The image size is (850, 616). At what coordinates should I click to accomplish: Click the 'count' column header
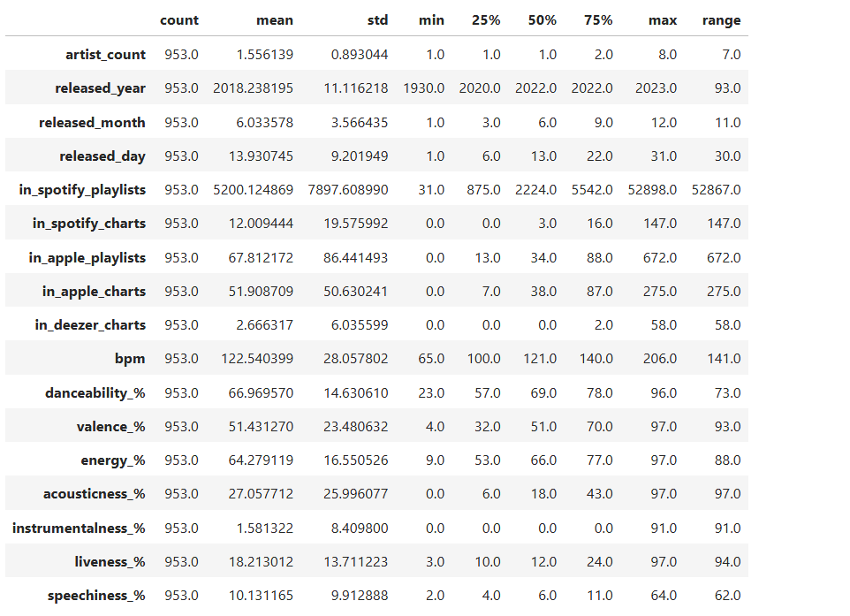tap(179, 20)
